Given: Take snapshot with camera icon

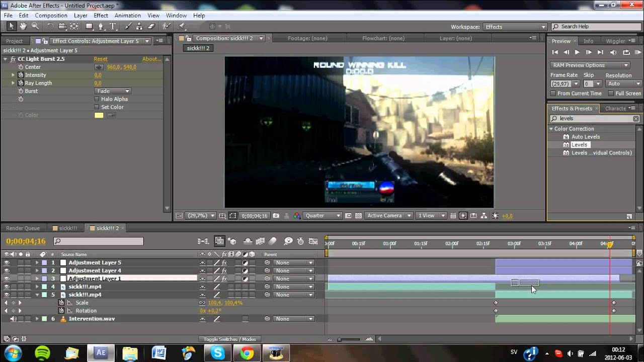Looking at the screenshot, I should (276, 216).
